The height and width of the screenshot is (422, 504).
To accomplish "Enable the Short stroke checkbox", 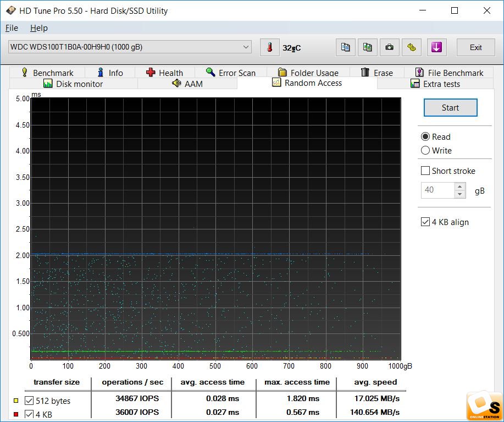I will coord(425,171).
